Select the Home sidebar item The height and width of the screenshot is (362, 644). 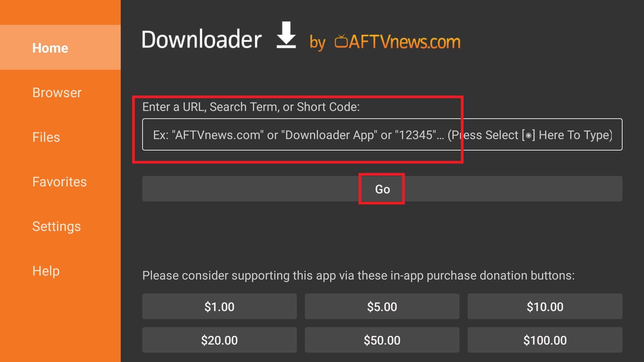50,48
